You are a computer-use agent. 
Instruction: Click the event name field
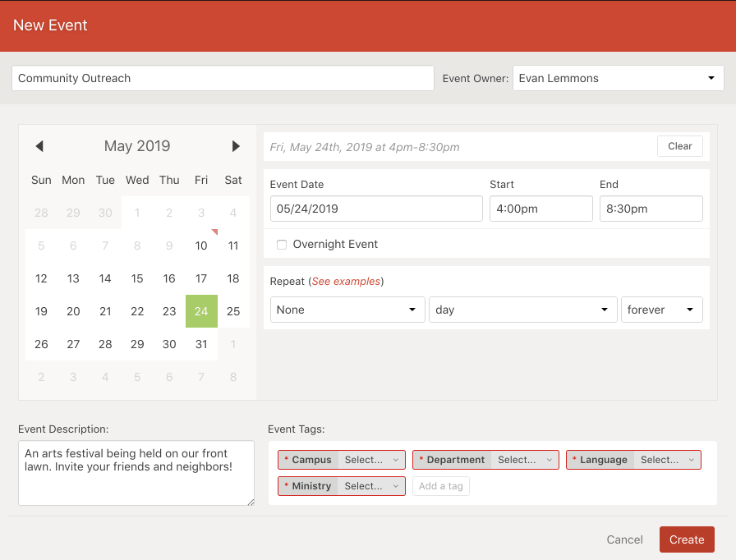click(223, 79)
